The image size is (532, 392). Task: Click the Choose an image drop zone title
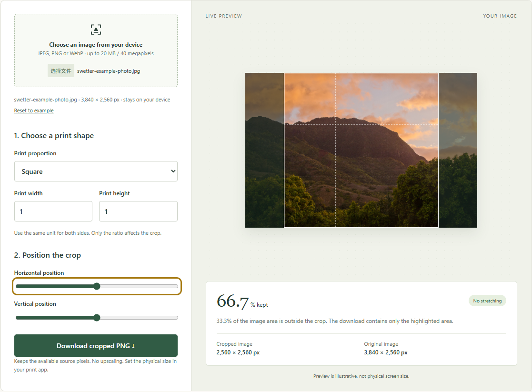96,44
